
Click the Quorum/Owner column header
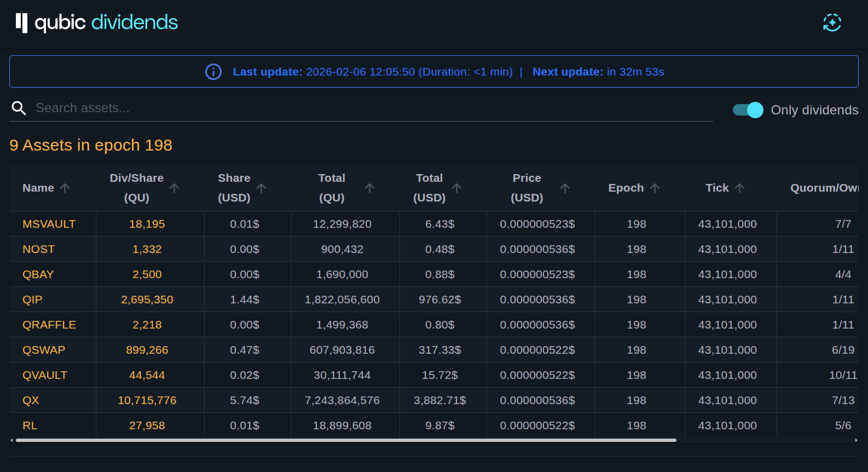pos(824,188)
